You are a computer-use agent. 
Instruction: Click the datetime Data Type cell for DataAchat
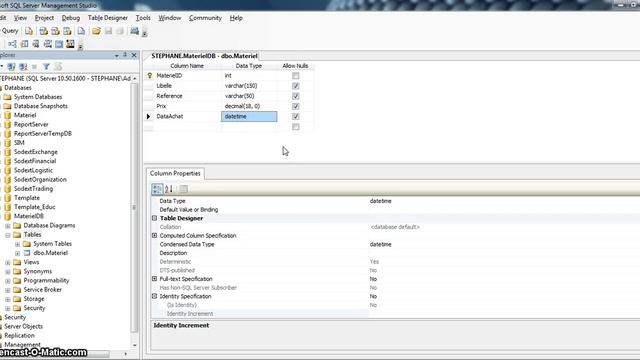point(249,116)
